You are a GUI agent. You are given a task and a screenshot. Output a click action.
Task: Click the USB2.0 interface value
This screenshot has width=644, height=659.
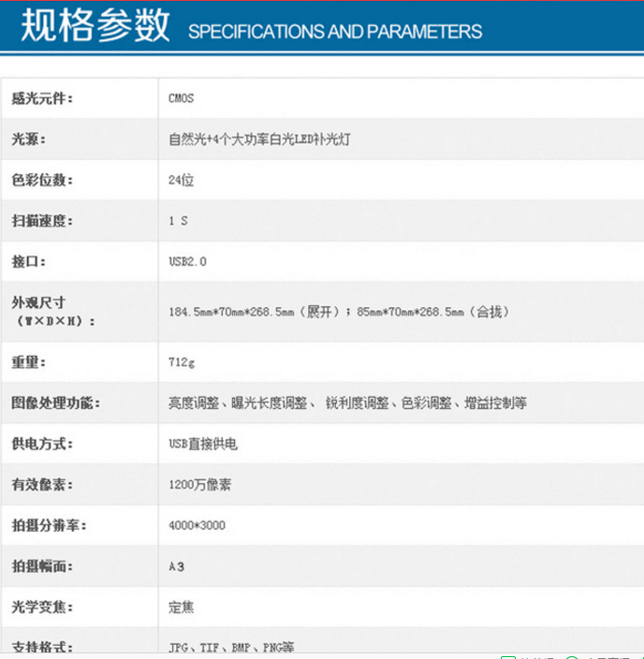187,261
